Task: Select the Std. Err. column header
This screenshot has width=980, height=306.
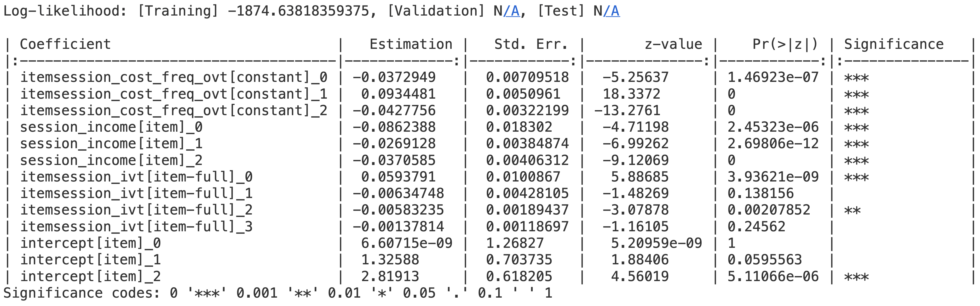Action: click(x=531, y=44)
